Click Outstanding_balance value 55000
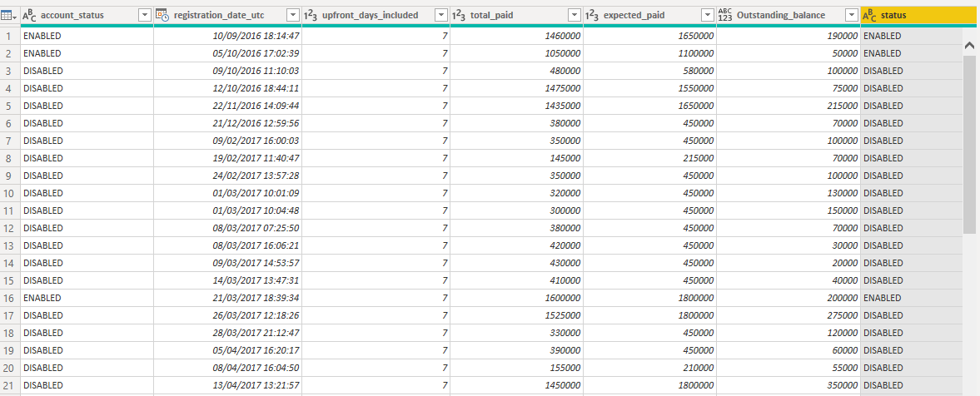Image resolution: width=980 pixels, height=396 pixels. click(843, 368)
